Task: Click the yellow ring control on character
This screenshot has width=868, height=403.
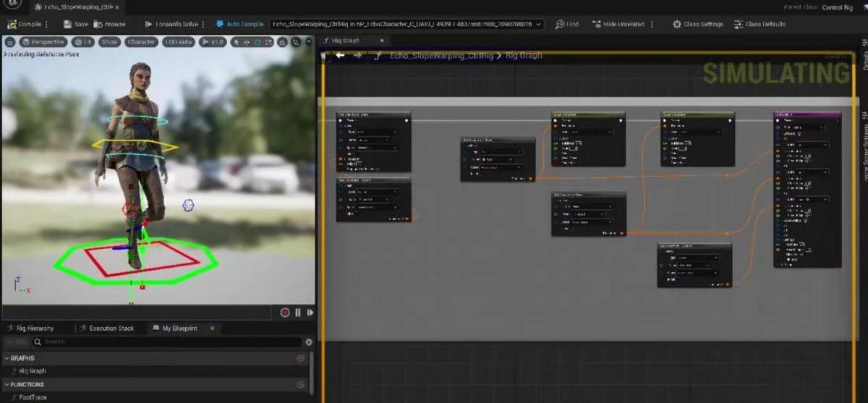Action: 135,145
